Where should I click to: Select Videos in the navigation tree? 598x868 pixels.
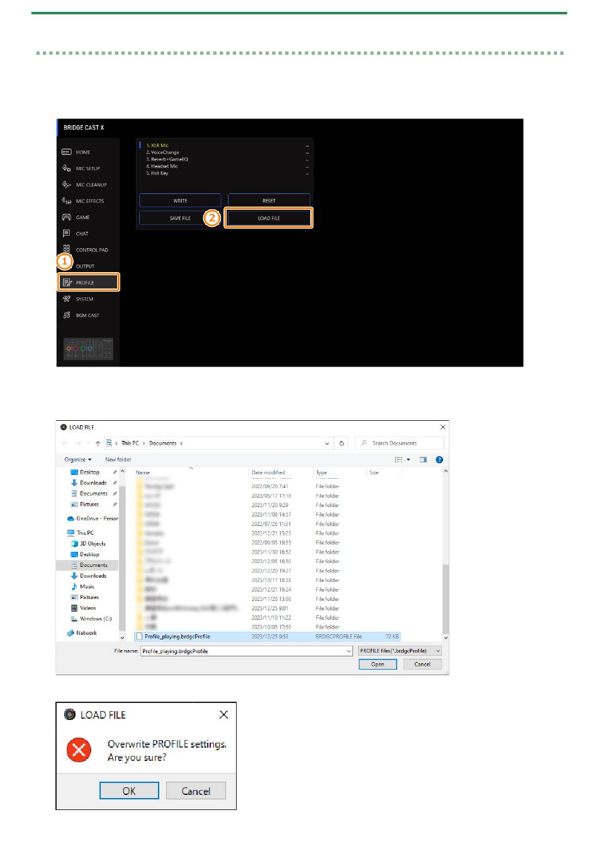[x=87, y=608]
